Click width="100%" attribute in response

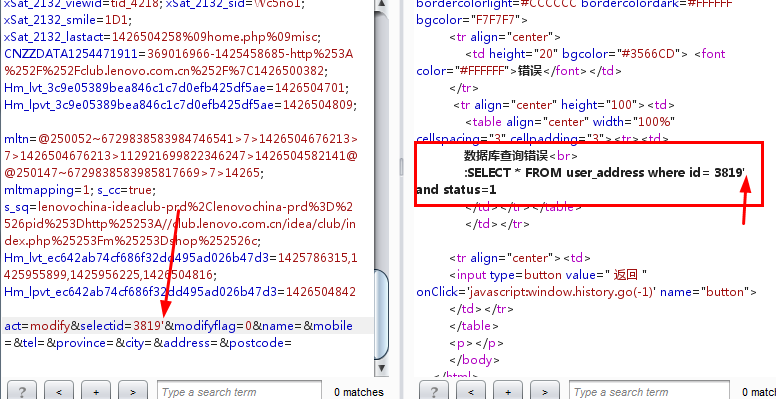[634, 121]
